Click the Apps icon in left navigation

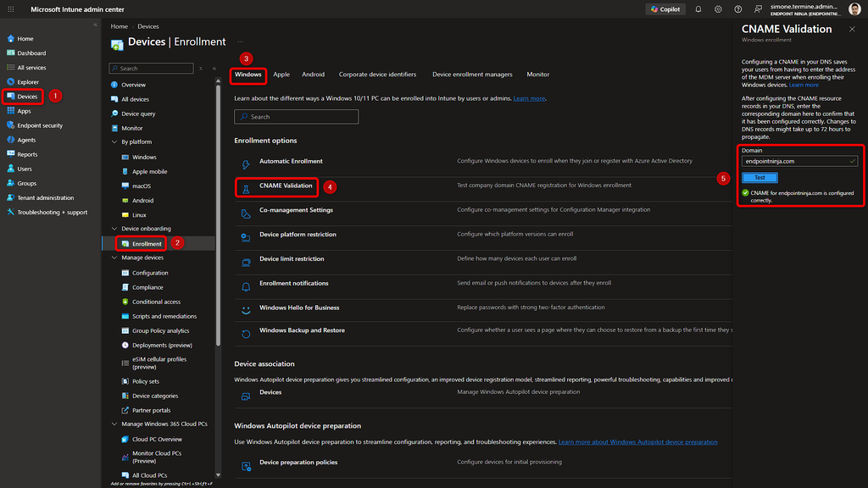[10, 111]
